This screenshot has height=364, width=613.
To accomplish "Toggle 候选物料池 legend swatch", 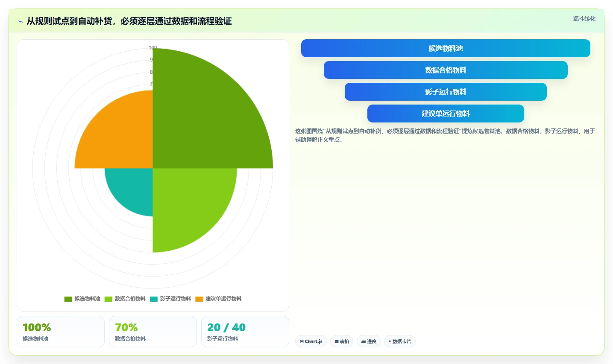I will tap(68, 299).
